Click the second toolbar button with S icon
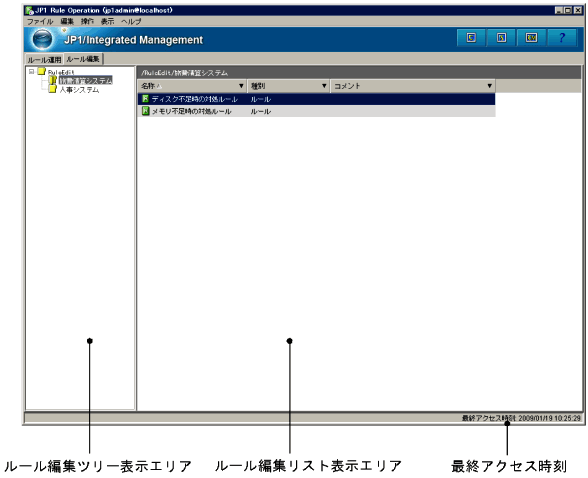This screenshot has height=478, width=588. tap(501, 37)
